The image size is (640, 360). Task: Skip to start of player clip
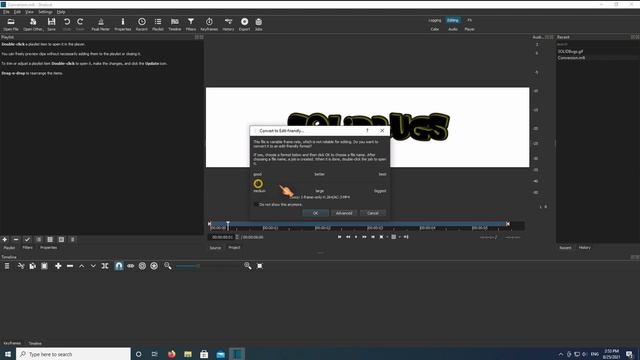339,237
